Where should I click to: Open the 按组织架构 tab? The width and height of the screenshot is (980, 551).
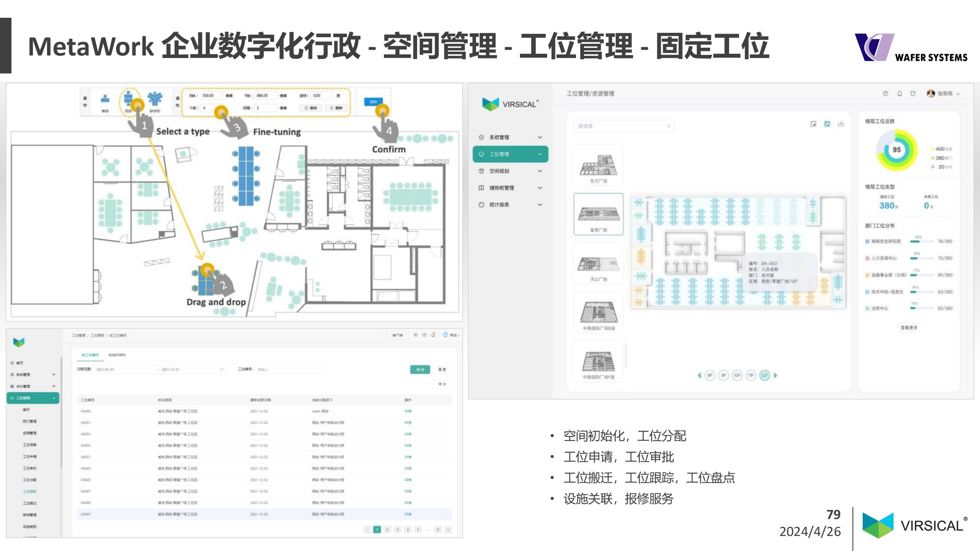click(117, 355)
